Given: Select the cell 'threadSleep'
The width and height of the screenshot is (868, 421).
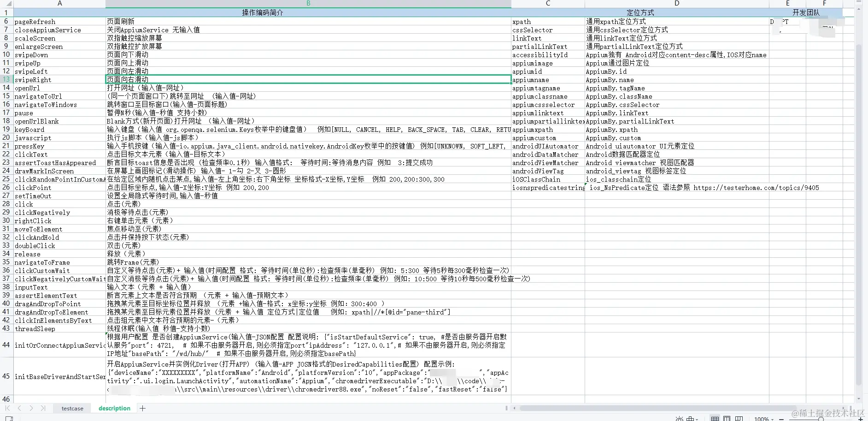Looking at the screenshot, I should (x=59, y=328).
